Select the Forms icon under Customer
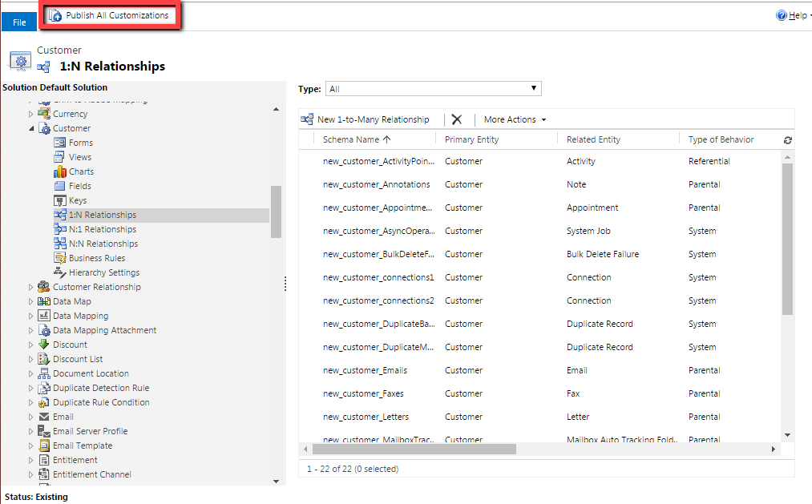 [60, 142]
